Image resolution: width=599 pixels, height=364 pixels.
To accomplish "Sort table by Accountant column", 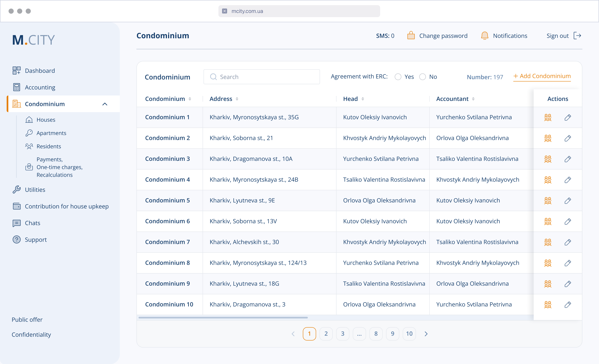I will [x=473, y=99].
